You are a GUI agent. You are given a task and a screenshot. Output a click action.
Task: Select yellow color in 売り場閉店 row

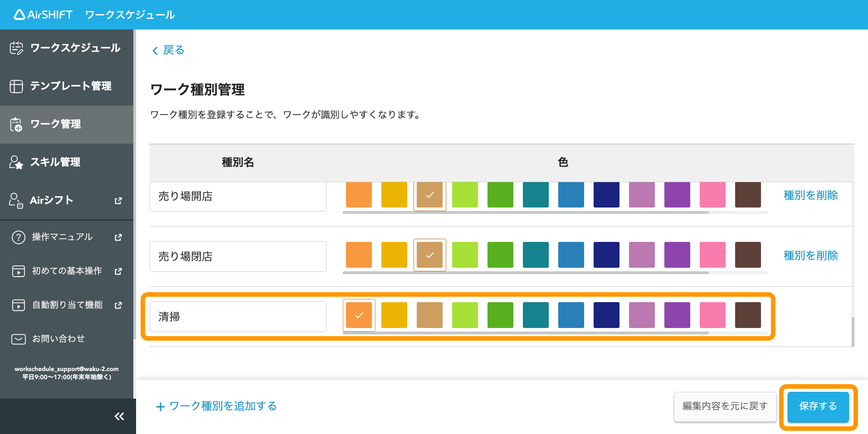[395, 255]
